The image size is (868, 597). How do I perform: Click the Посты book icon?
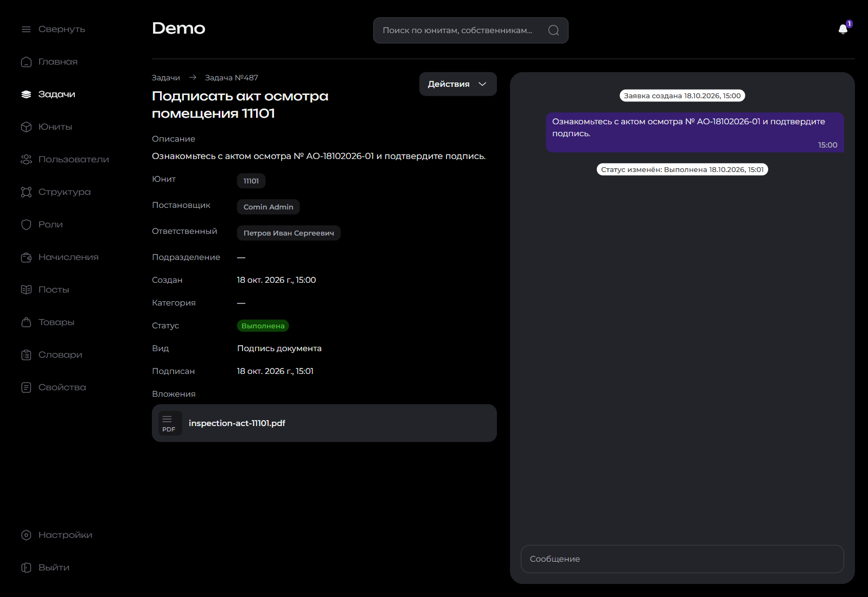pos(26,290)
